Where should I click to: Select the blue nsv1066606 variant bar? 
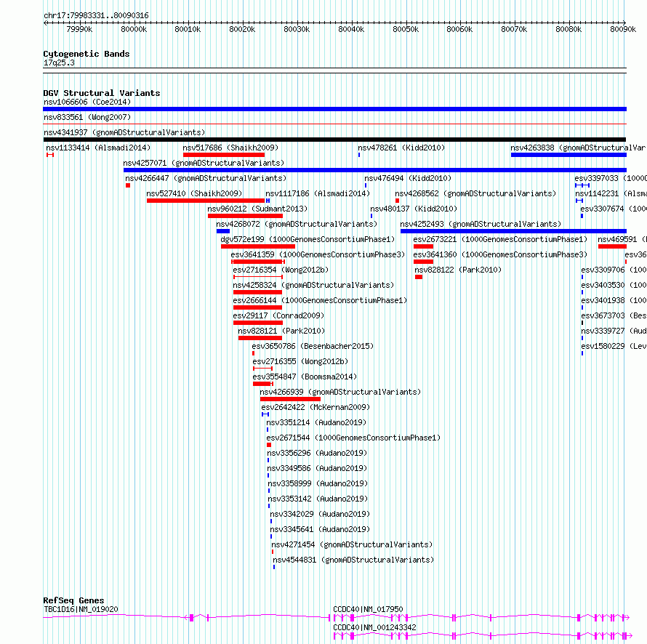pos(334,109)
